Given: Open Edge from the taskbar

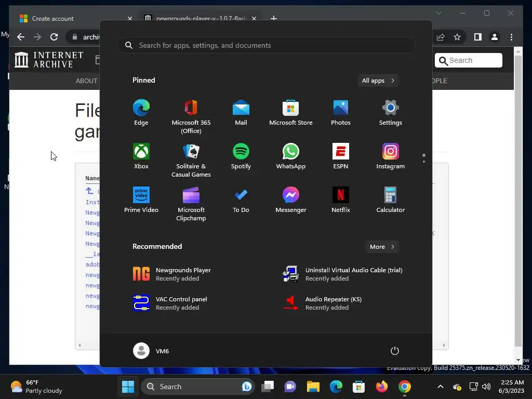Looking at the screenshot, I should coord(336,387).
